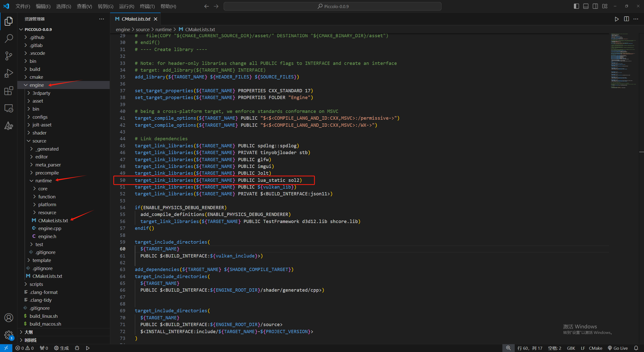The height and width of the screenshot is (352, 644).
Task: Expand the 大纲 outline section
Action: 29,332
